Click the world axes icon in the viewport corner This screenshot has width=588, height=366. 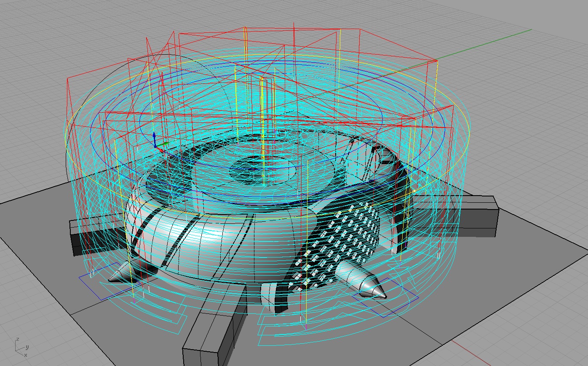(x=21, y=347)
